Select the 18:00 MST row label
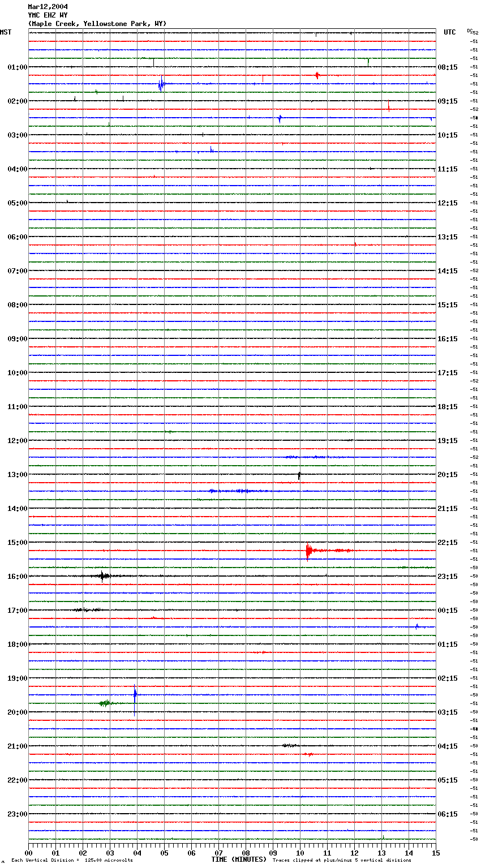The width and height of the screenshot is (481, 868). point(18,644)
